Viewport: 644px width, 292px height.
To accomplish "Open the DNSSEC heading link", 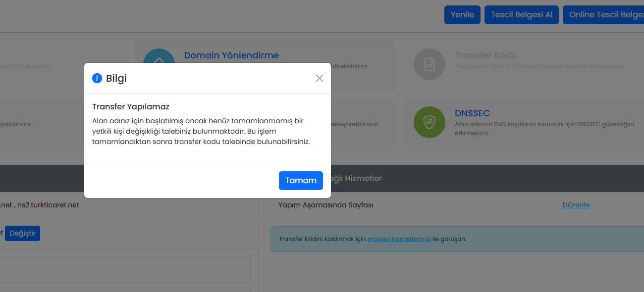I will click(x=472, y=113).
